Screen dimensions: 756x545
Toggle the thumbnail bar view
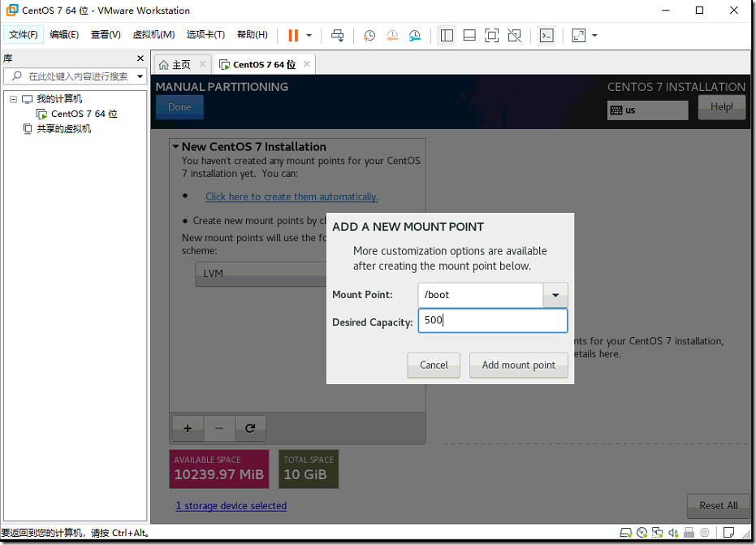click(469, 35)
